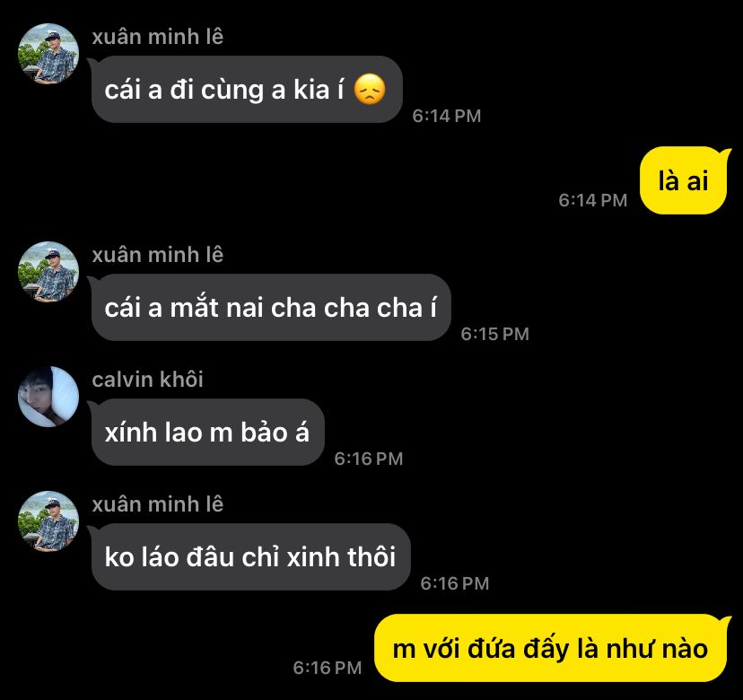
Task: Tap the yellow "là ai" message bubble
Action: 683,180
